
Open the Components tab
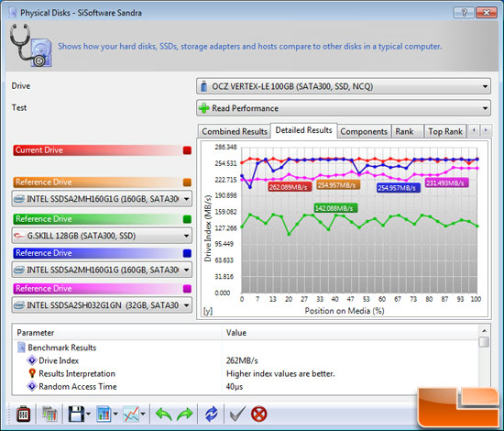click(x=364, y=131)
